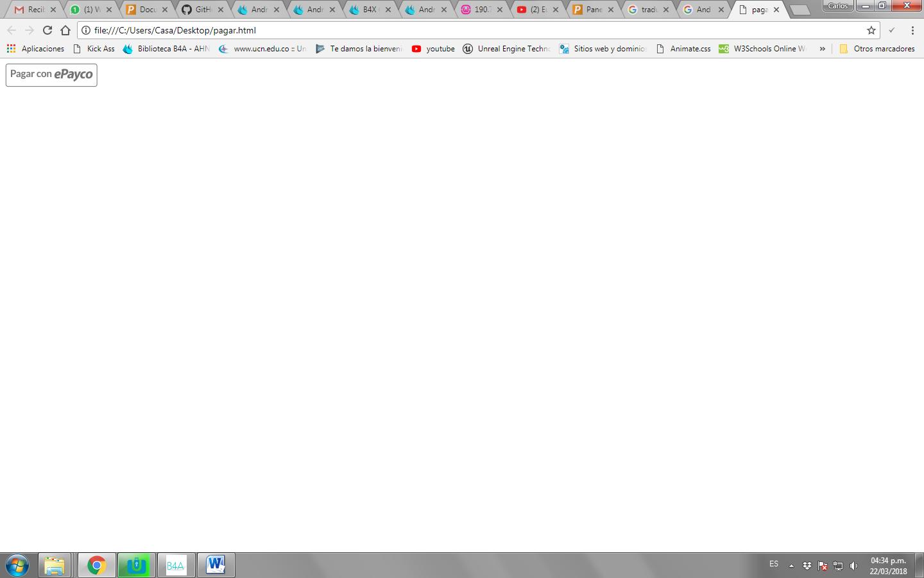Click the Chrome taskbar icon

(x=97, y=565)
